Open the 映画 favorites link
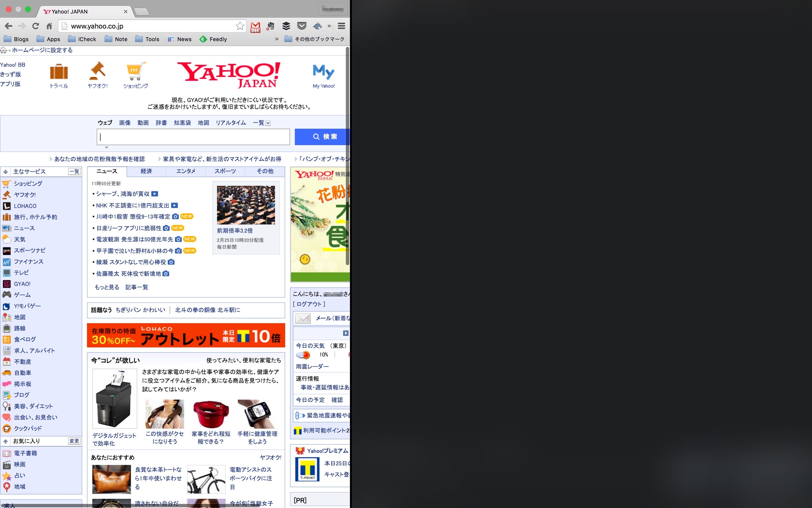This screenshot has width=812, height=508. tap(20, 464)
